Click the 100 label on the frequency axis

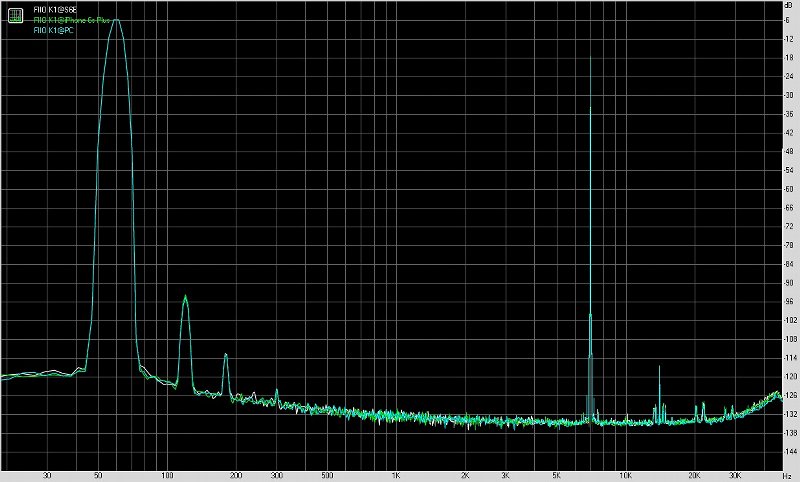[167, 475]
